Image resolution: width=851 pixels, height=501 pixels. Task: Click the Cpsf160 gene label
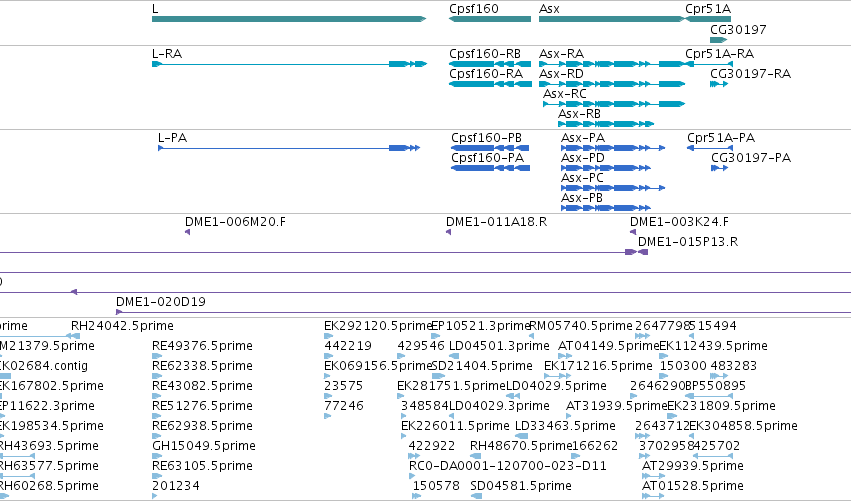[474, 9]
